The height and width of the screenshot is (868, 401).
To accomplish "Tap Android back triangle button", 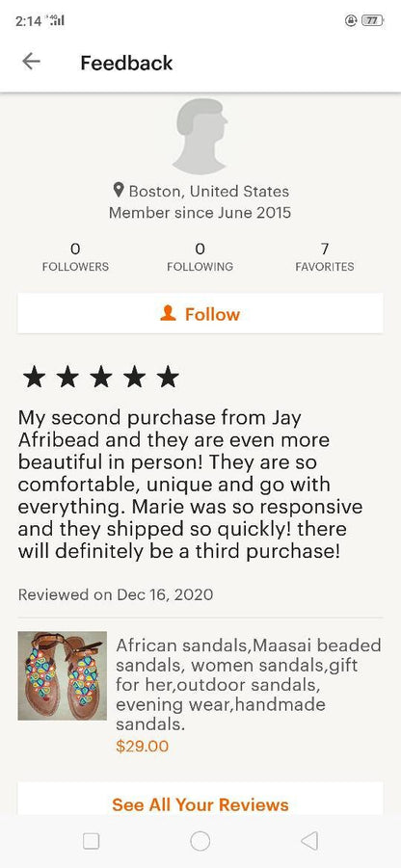I will click(x=309, y=841).
